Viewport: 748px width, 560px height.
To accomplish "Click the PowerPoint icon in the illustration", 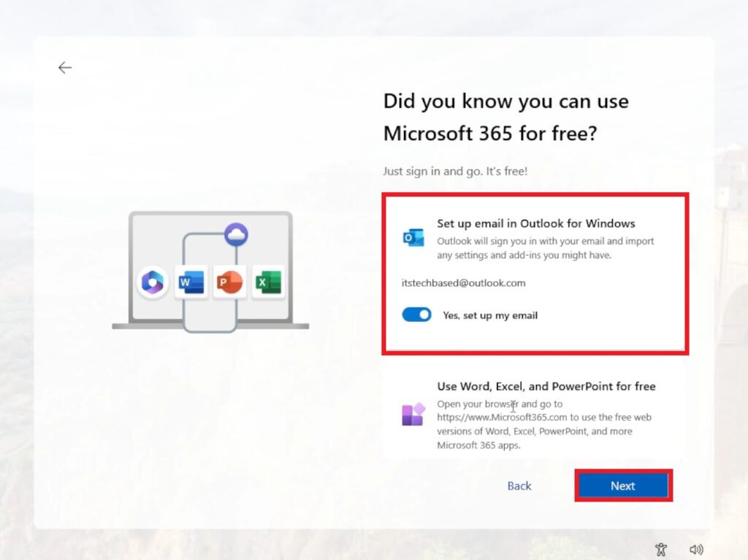I will [229, 282].
